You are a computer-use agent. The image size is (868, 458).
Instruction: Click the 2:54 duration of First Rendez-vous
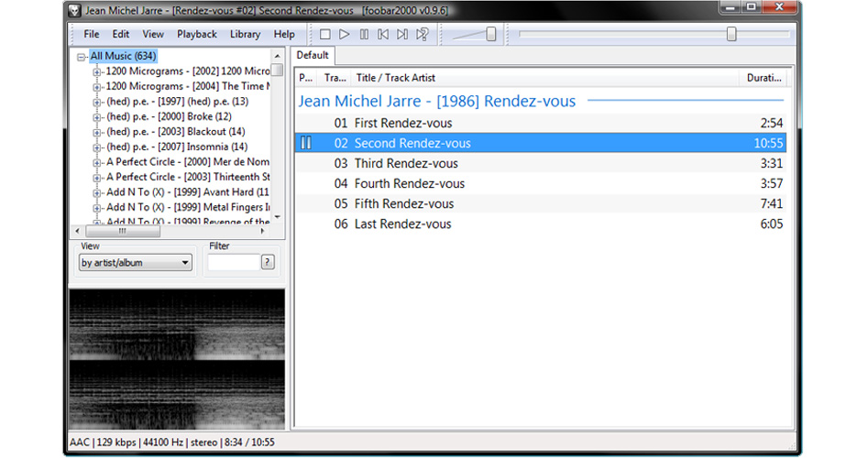pyautogui.click(x=771, y=123)
